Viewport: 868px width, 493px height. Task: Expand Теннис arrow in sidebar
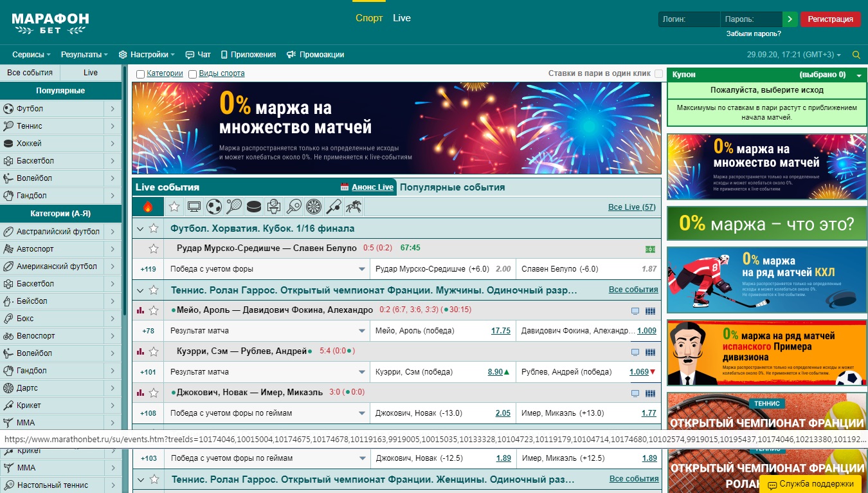point(113,126)
